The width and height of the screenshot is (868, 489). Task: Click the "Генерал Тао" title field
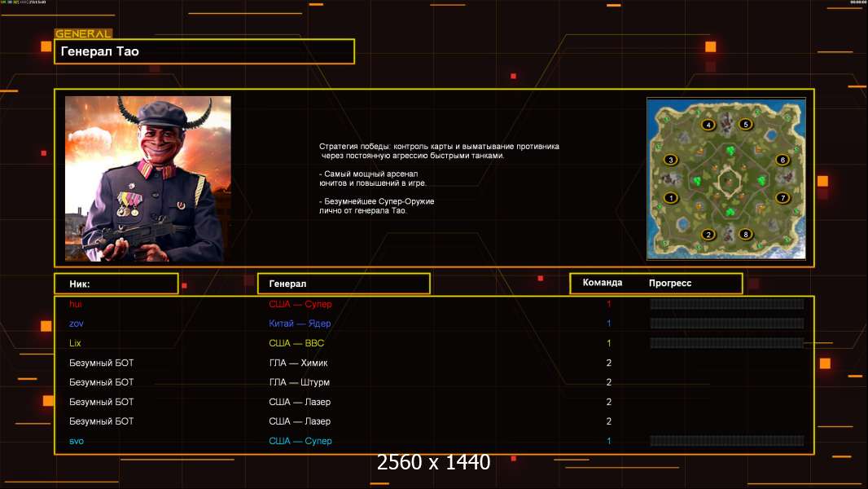[204, 51]
